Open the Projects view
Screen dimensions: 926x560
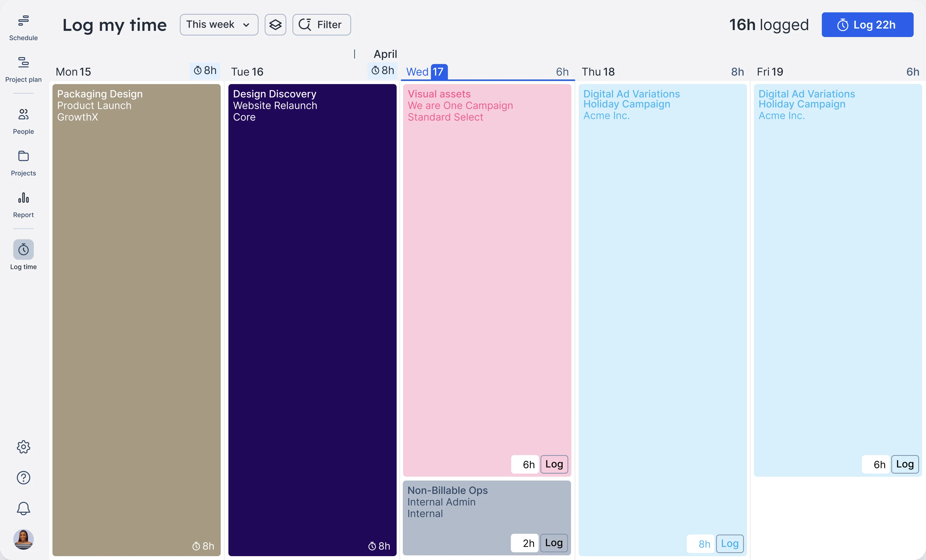[x=23, y=162]
